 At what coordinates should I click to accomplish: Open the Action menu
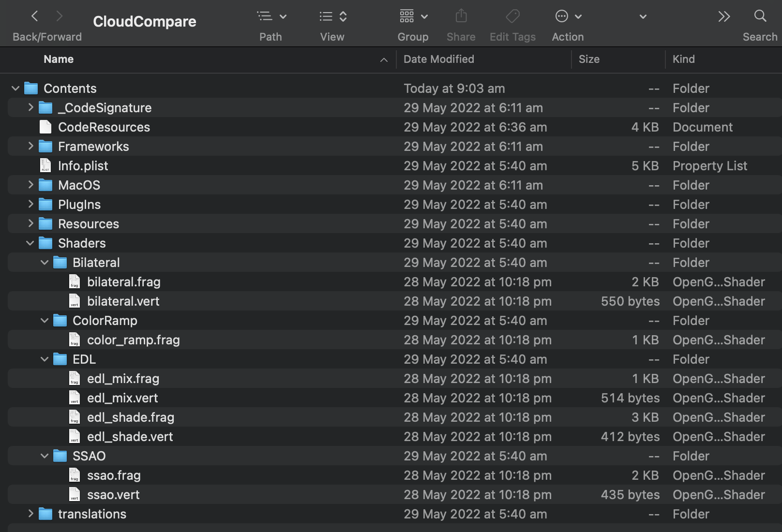567,16
